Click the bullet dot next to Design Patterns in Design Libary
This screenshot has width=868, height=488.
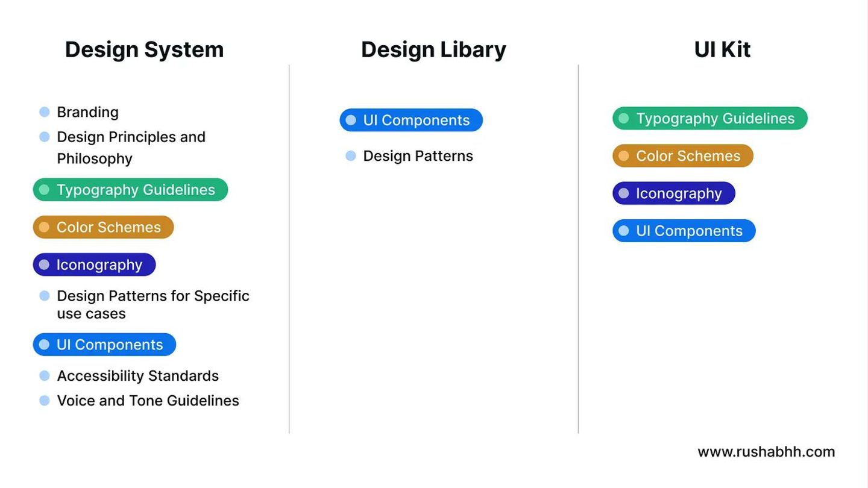350,156
